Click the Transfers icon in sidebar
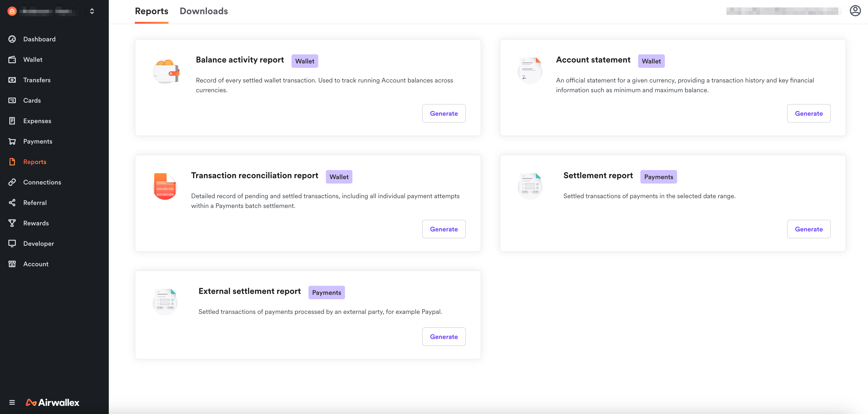This screenshot has width=868, height=414. 12,80
